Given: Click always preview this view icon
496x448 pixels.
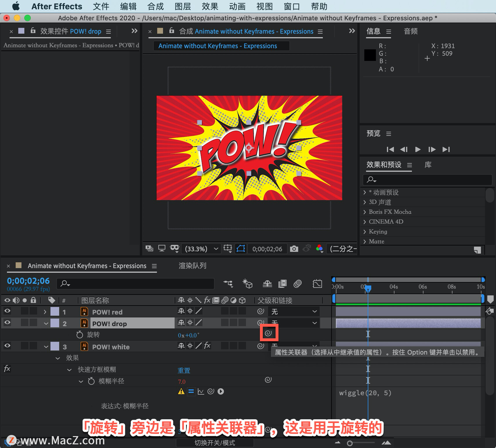Looking at the screenshot, I should (x=149, y=249).
